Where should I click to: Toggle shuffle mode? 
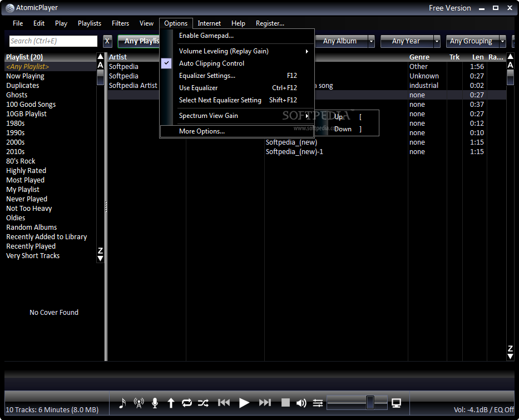203,403
